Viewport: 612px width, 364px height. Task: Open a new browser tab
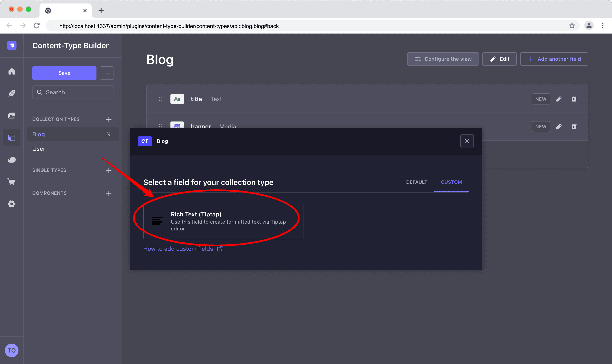click(x=101, y=11)
